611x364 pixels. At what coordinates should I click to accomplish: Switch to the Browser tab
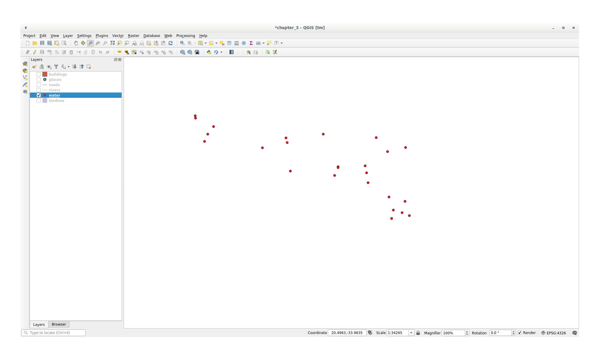pyautogui.click(x=58, y=324)
